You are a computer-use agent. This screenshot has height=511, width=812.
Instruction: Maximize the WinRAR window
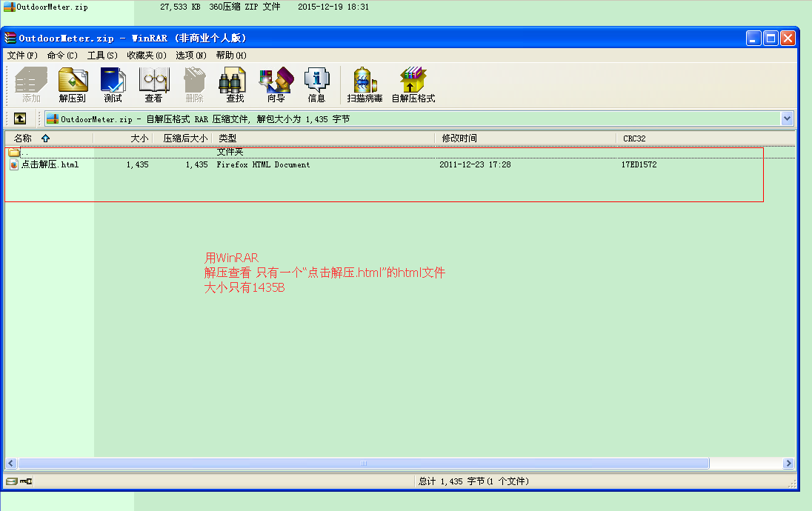click(771, 39)
